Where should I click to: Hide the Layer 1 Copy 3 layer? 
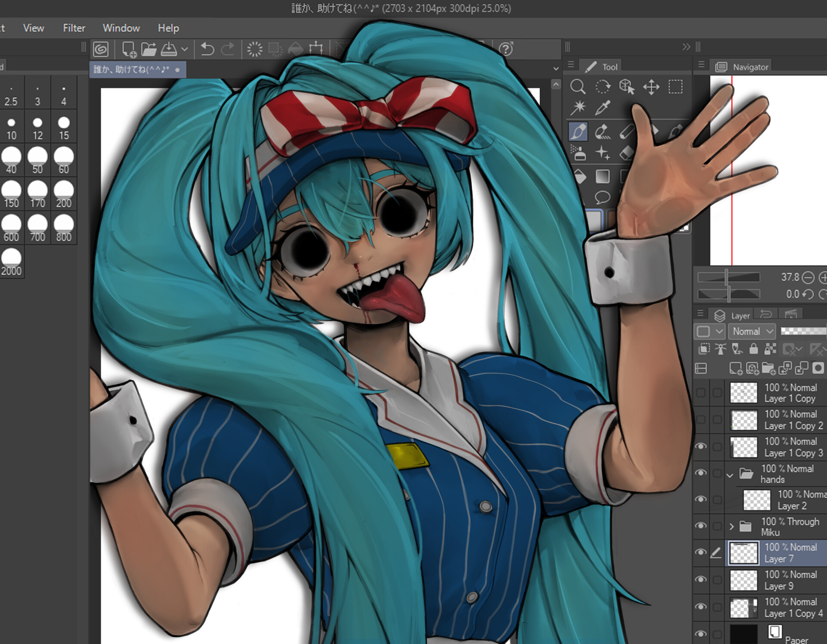coord(701,446)
